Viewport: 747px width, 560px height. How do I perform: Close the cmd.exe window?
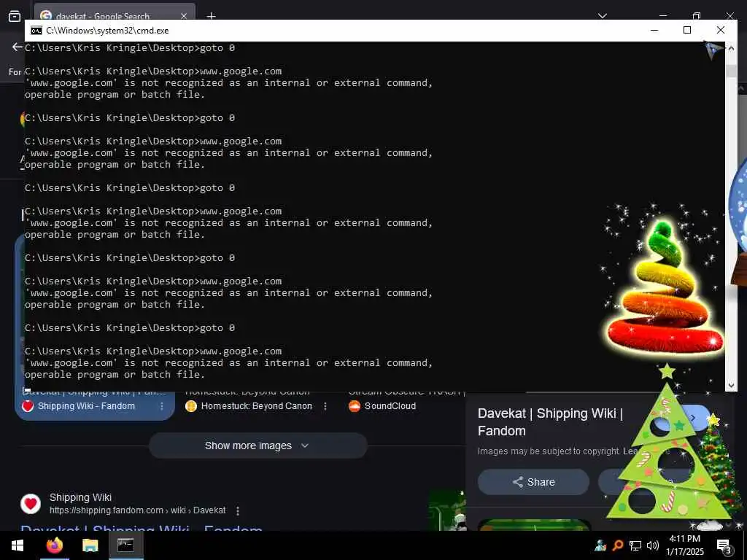coord(721,31)
